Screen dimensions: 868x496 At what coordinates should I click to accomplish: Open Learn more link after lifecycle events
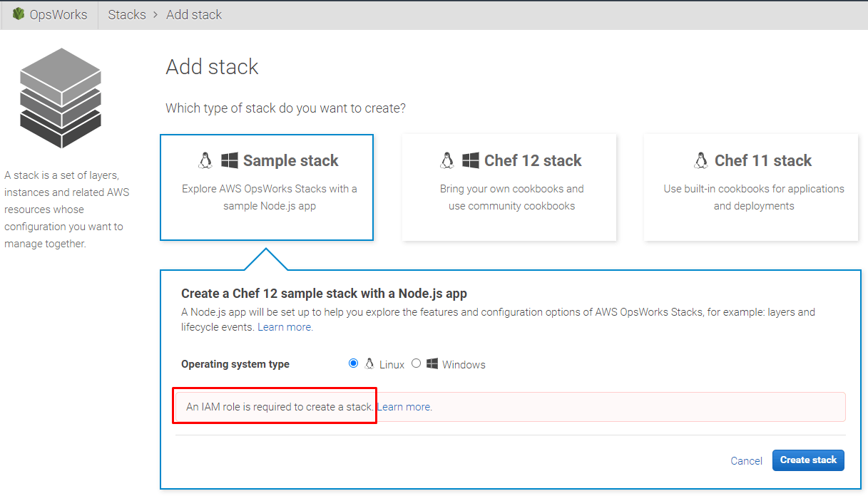click(285, 327)
